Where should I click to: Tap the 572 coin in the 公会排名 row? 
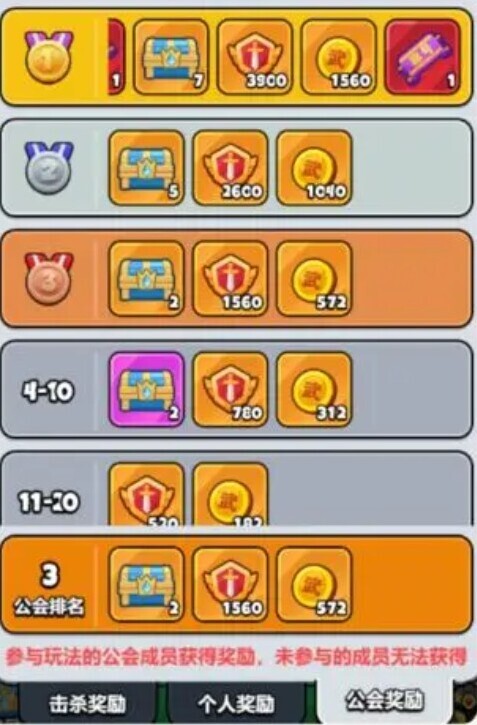tap(314, 584)
